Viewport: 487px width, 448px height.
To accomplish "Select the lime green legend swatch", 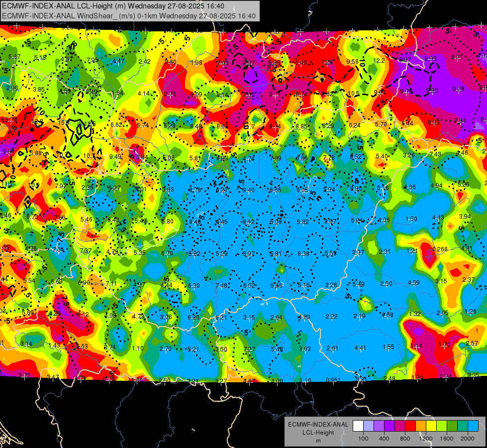I will pos(442,426).
